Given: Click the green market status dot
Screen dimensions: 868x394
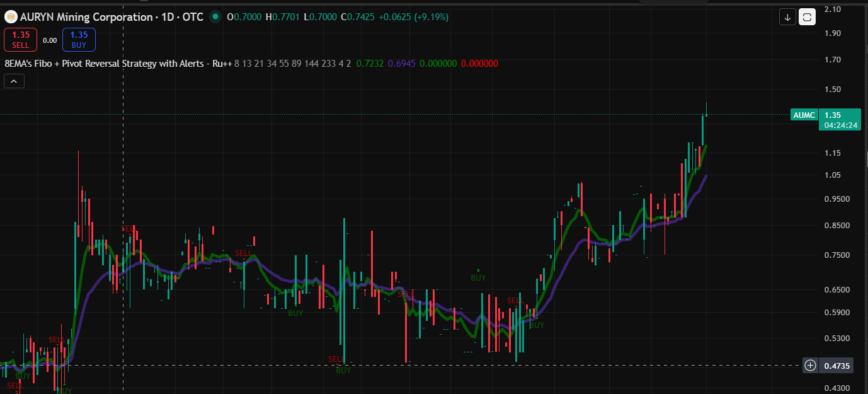Looking at the screenshot, I should click(x=216, y=17).
